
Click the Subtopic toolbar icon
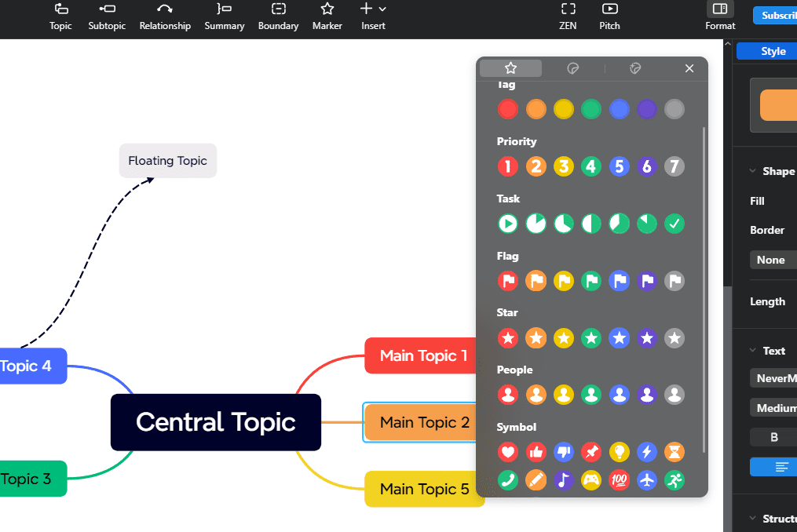coord(107,16)
